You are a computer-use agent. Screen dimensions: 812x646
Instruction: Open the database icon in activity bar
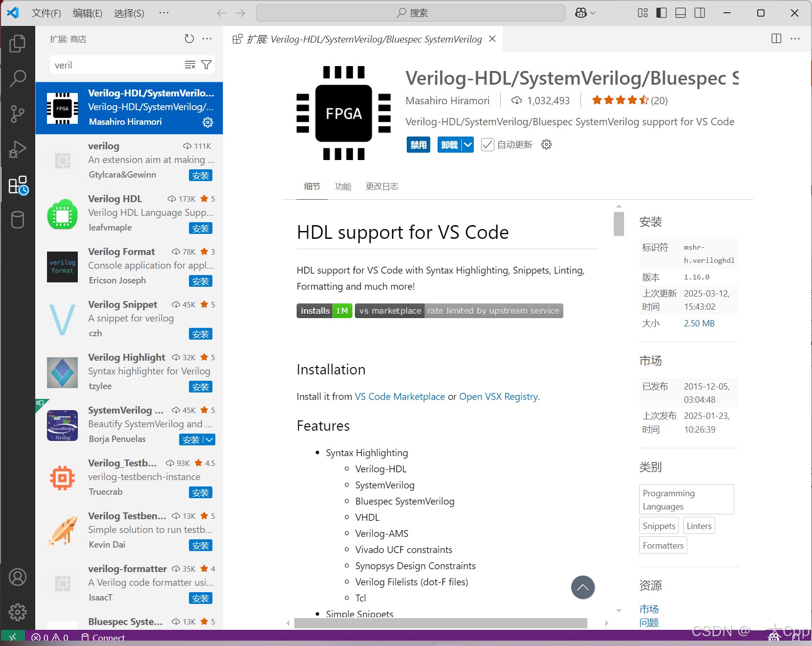coord(18,220)
